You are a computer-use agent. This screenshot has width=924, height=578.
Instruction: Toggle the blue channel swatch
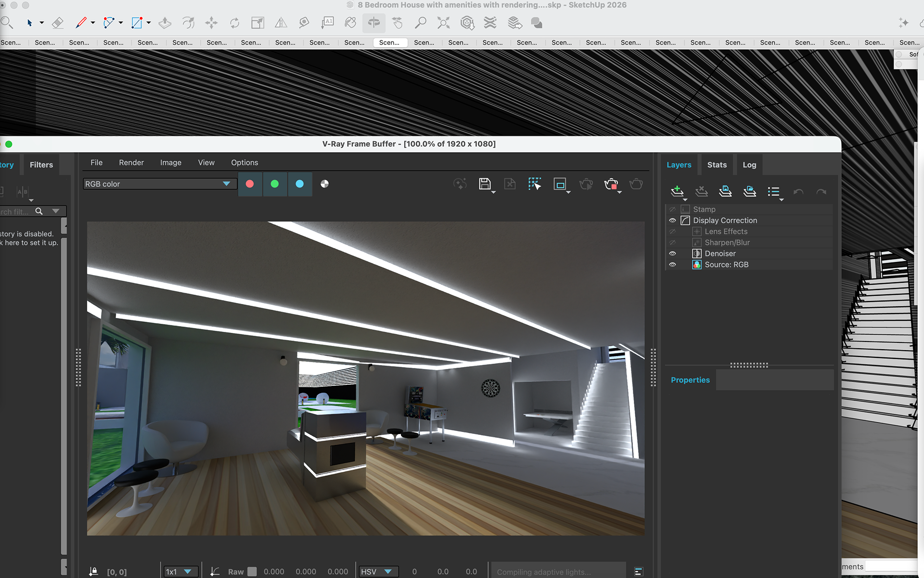coord(299,184)
